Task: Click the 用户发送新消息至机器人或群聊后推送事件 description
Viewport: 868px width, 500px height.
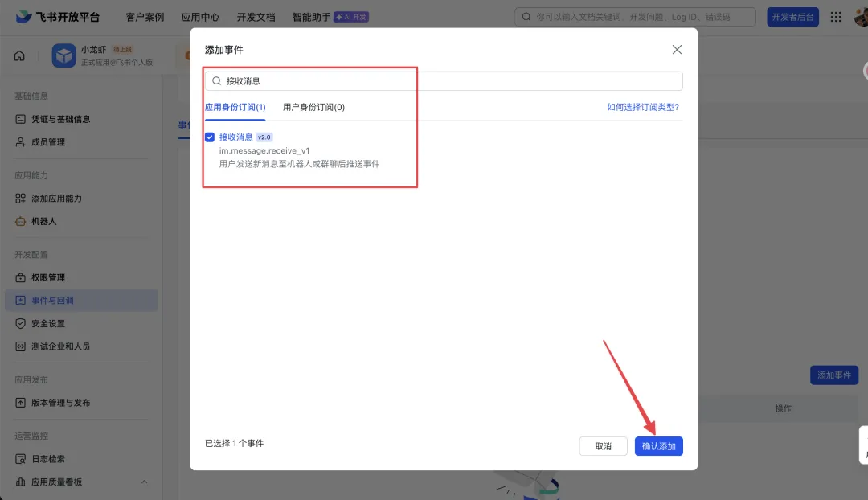Action: tap(300, 164)
